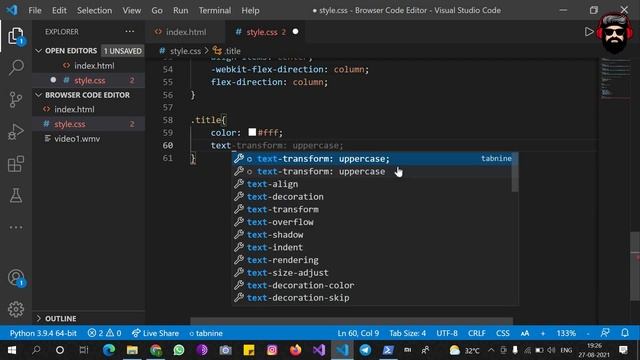Viewport: 640px width, 360px height.
Task: Click the suggestion list scrollbar
Action: pos(515,172)
